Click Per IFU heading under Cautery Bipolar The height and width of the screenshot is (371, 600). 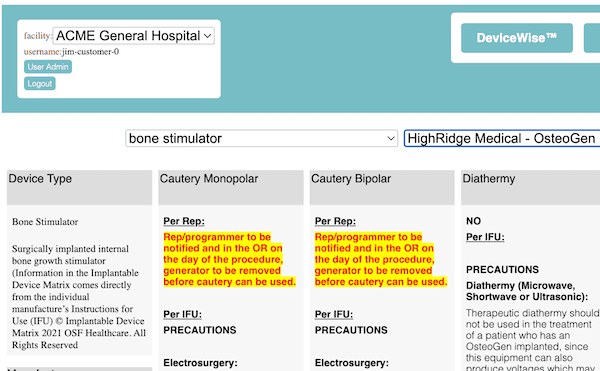(x=334, y=314)
